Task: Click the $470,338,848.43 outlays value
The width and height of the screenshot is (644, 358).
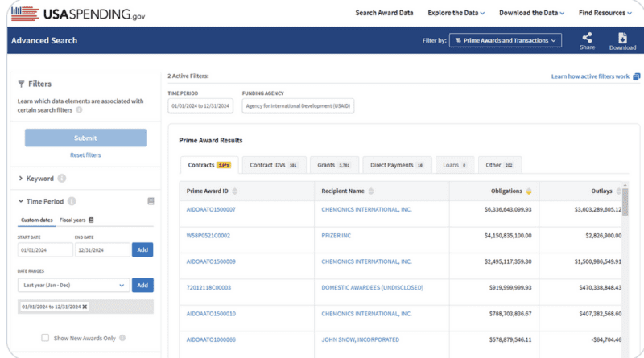Action: click(601, 287)
